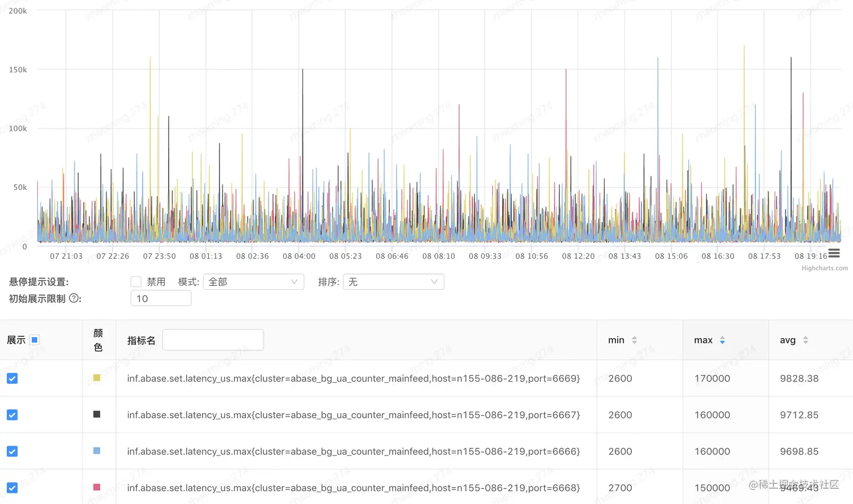Image resolution: width=853 pixels, height=504 pixels.
Task: Sort the table by max column
Action: coord(722,340)
